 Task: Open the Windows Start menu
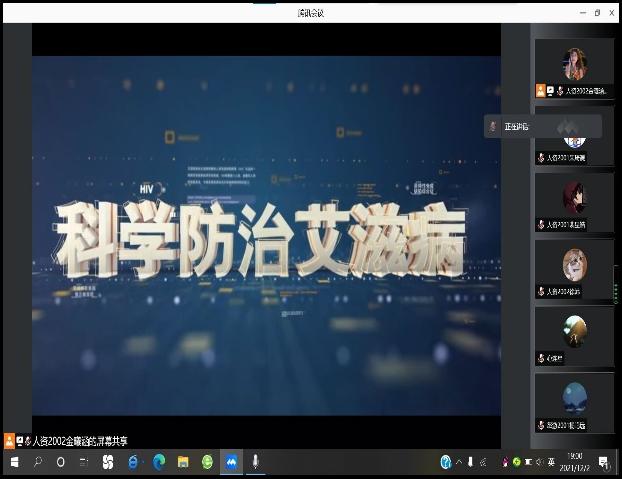(x=12, y=462)
